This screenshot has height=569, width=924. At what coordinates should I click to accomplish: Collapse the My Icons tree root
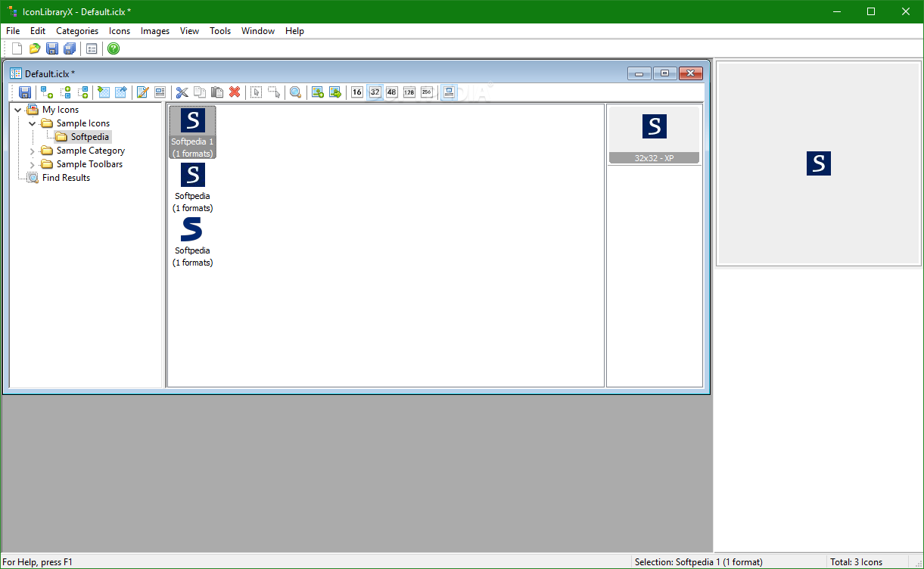(x=17, y=110)
